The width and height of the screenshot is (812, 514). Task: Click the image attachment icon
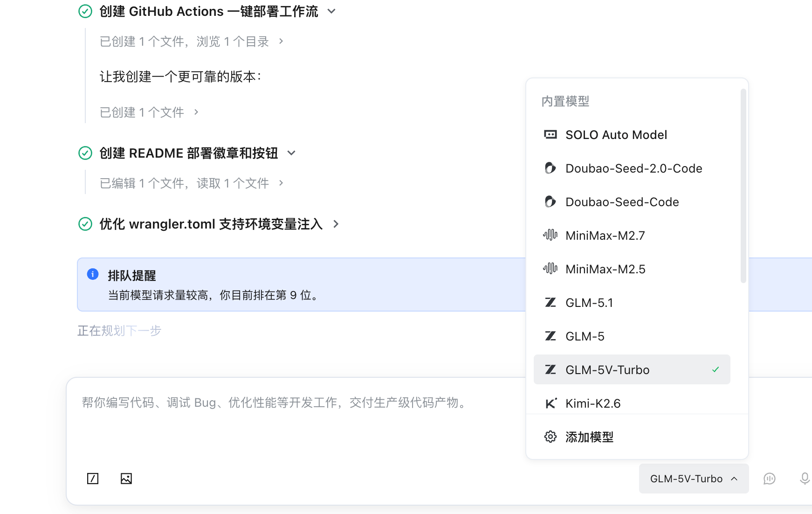tap(126, 479)
